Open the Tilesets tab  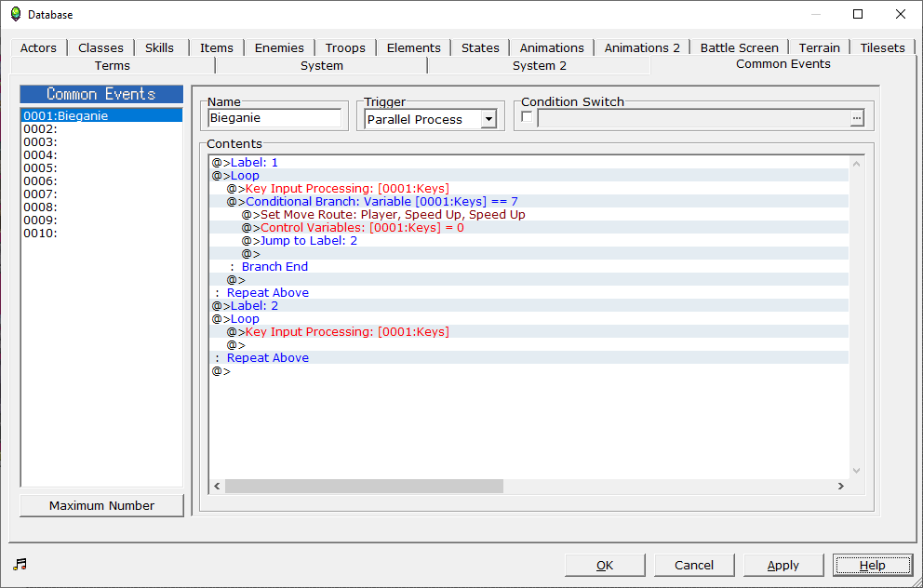point(882,47)
